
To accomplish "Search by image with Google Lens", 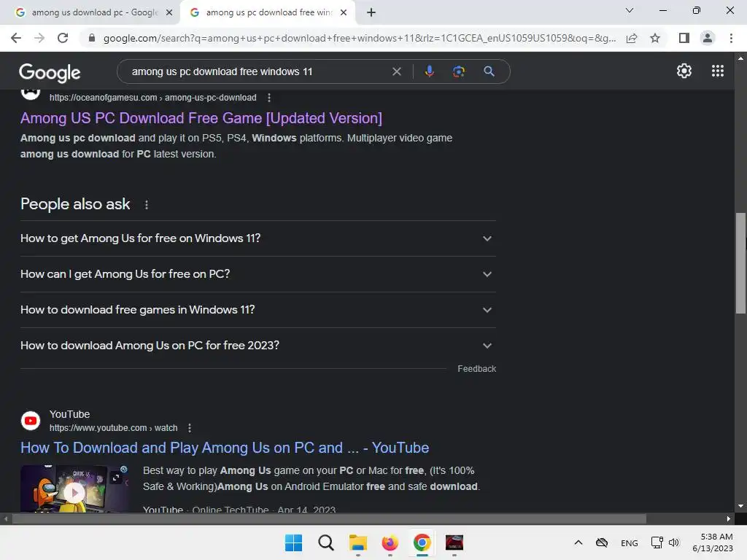I will point(458,71).
